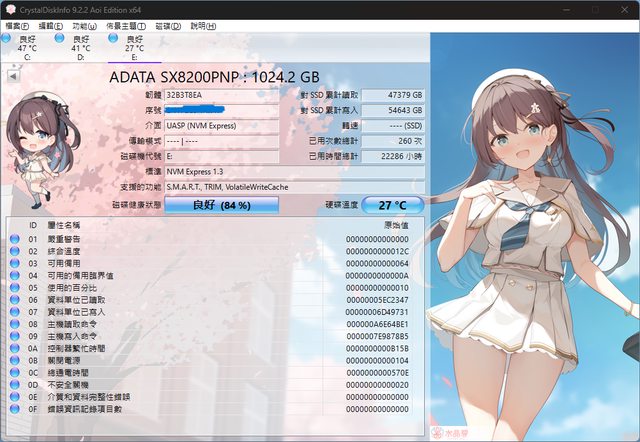640x442 pixels.
Task: Open the 佈景主題(T) menu
Action: pos(127,25)
